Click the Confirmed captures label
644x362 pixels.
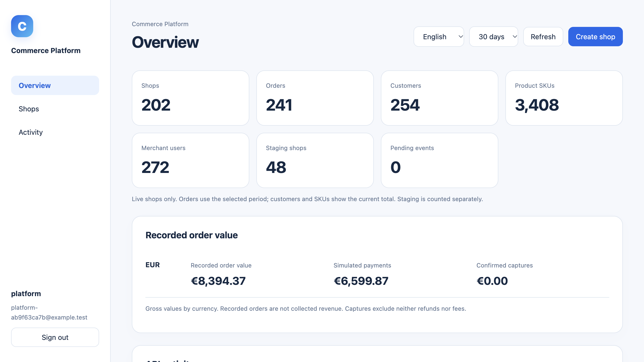[505, 265]
